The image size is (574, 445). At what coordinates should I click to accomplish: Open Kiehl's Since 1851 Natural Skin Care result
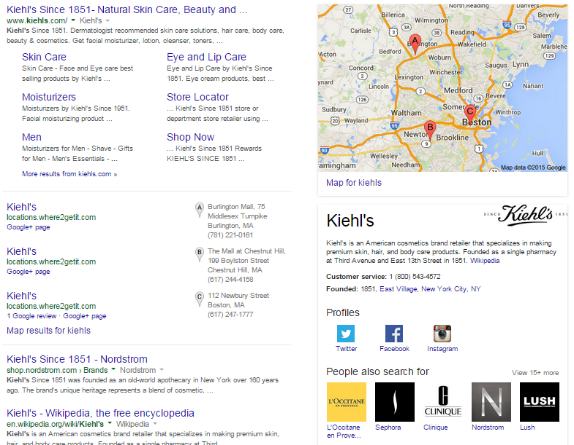[127, 10]
